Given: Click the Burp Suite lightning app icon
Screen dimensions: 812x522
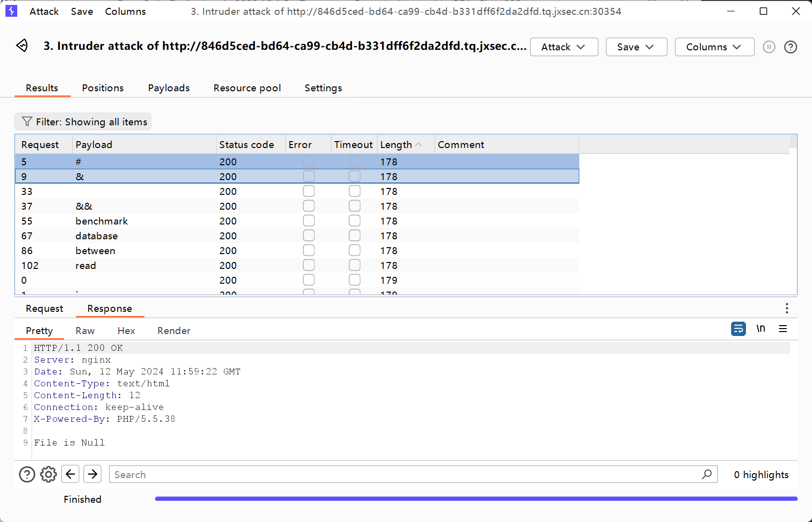Looking at the screenshot, I should 11,11.
